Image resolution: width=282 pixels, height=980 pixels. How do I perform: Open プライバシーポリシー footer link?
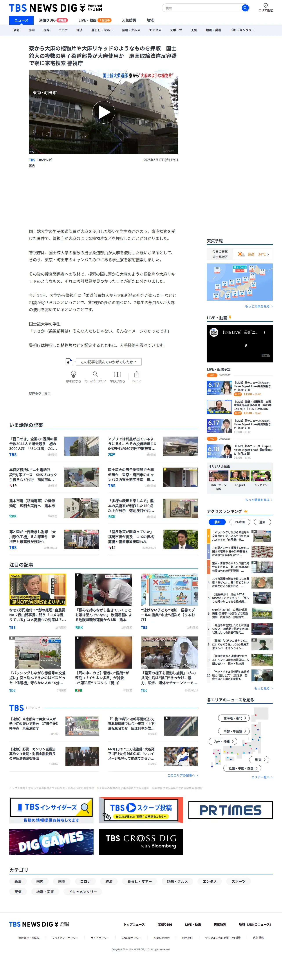pyautogui.click(x=65, y=938)
